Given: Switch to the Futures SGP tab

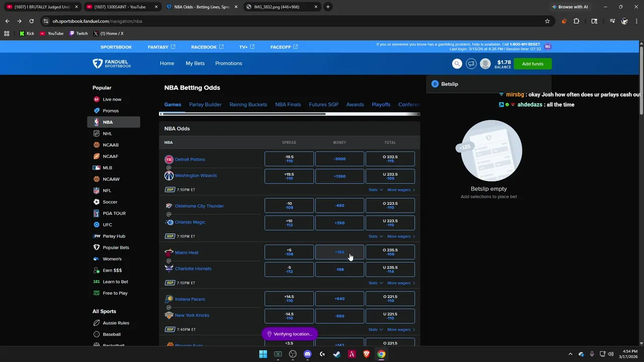Looking at the screenshot, I should [324, 105].
